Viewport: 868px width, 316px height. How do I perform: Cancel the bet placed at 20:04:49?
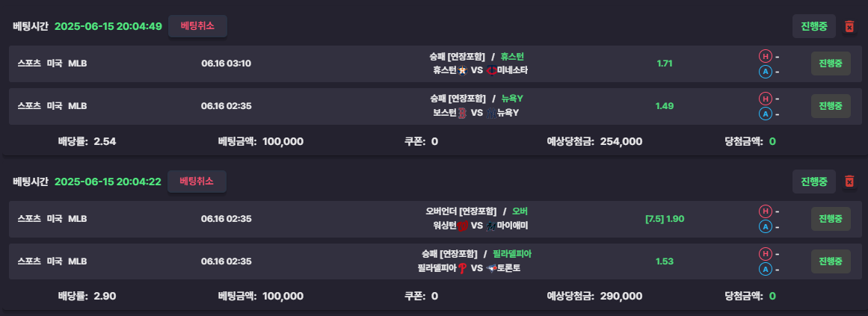pyautogui.click(x=197, y=26)
